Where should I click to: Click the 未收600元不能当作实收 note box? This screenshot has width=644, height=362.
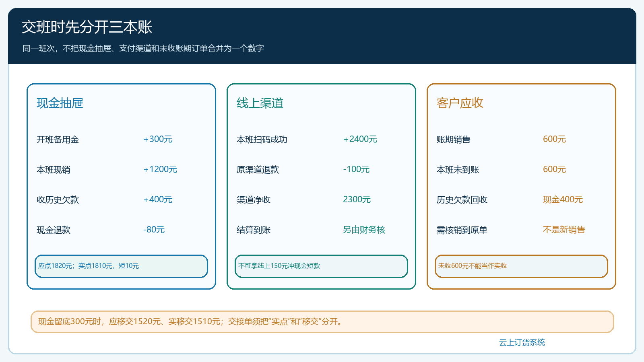coord(521,266)
